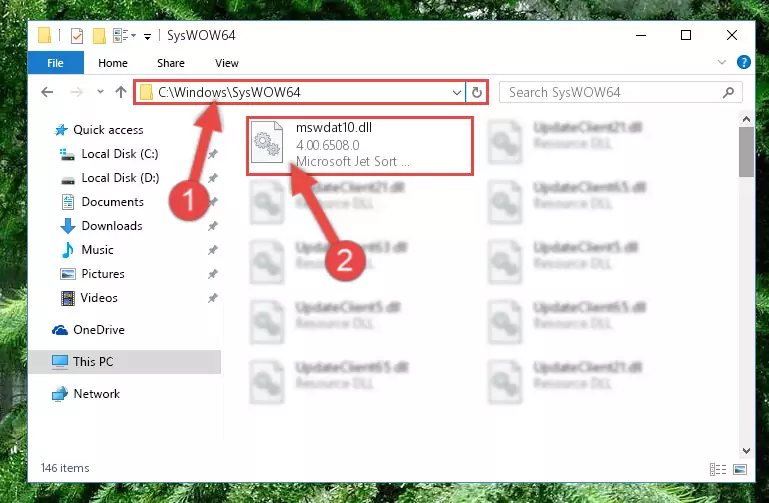
Task: Click the pin icon beside Music
Action: coord(212,250)
